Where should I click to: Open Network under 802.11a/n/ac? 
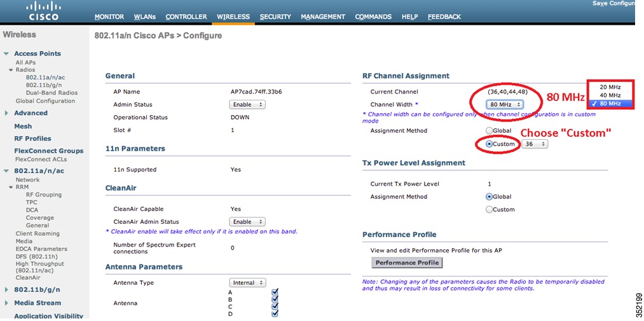(27, 180)
